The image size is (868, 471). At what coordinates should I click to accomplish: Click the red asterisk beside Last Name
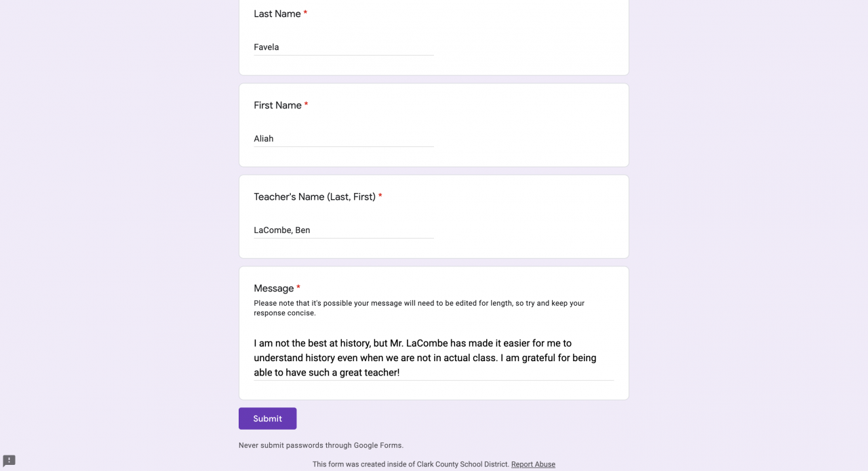(305, 14)
